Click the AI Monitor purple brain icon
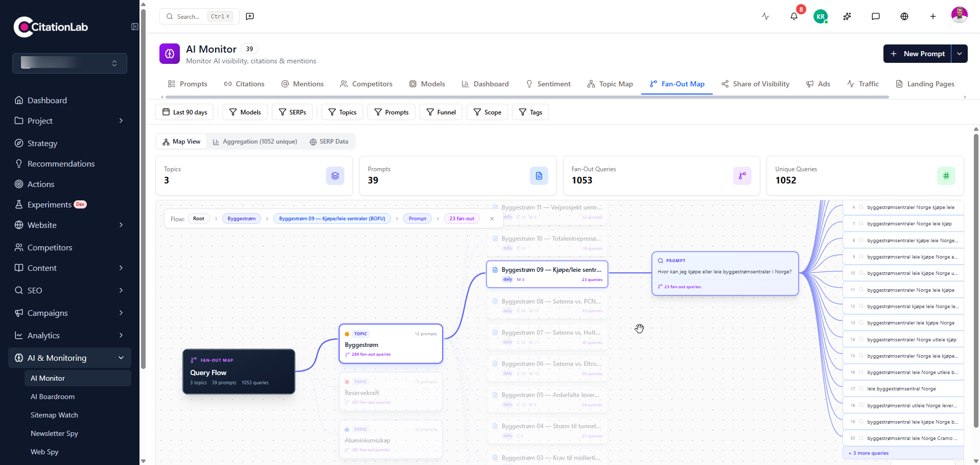980x465 pixels. coord(170,54)
